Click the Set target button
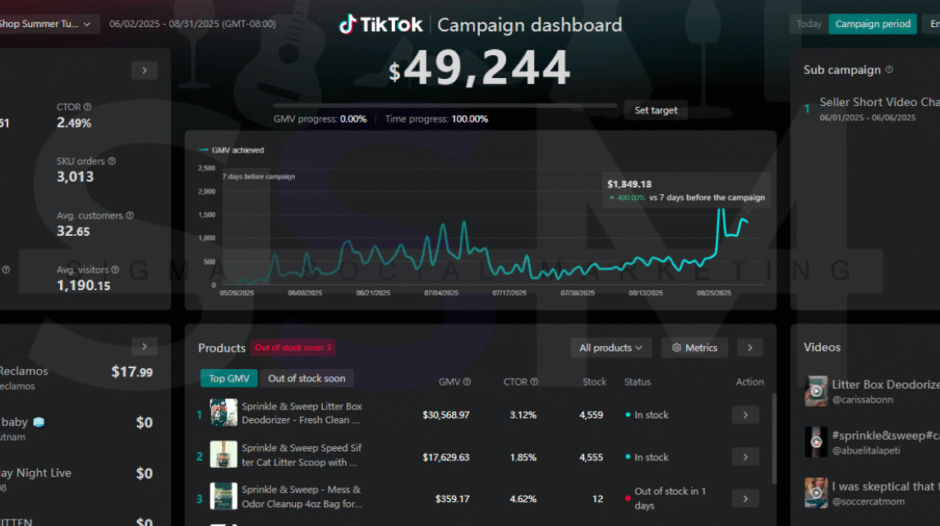The image size is (940, 526). (656, 110)
